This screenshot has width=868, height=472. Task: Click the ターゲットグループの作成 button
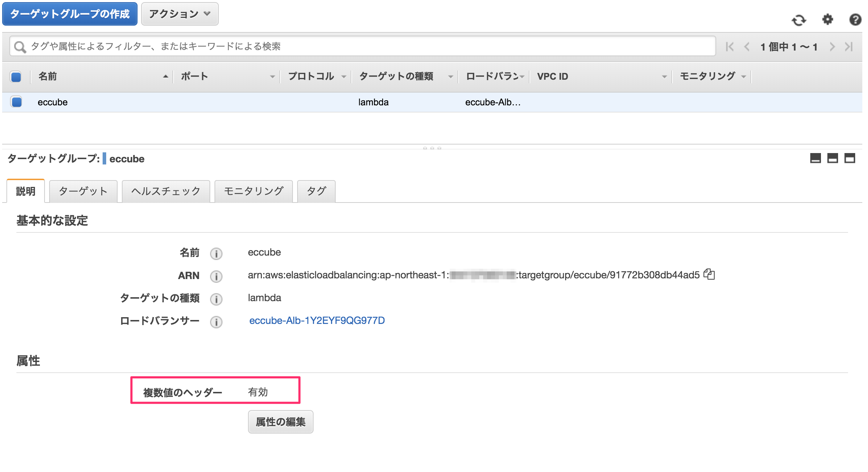point(70,14)
